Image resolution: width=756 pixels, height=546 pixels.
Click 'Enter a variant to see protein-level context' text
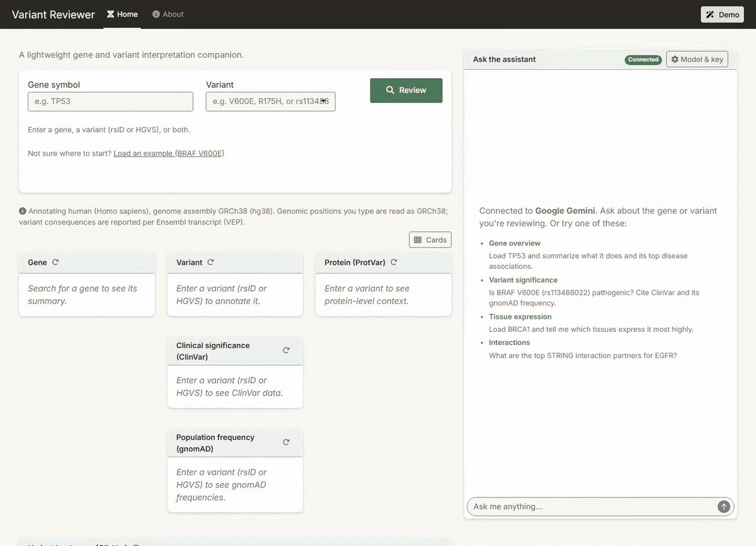point(367,295)
